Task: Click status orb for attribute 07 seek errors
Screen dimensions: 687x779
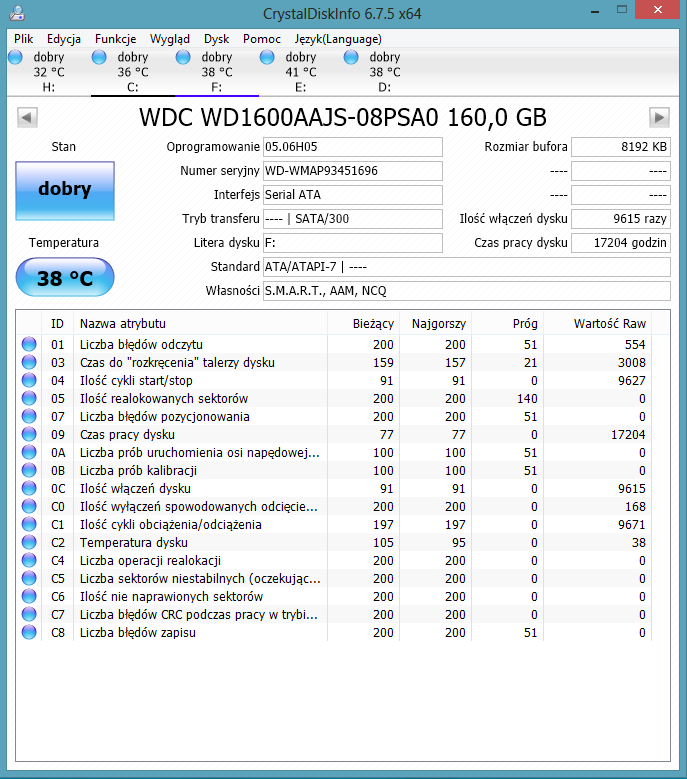Action: pos(29,416)
